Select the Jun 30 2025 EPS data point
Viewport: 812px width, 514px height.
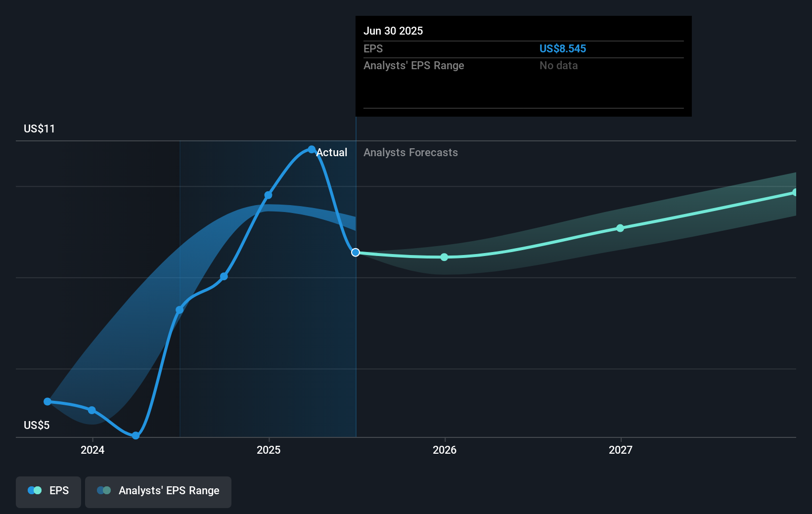point(356,253)
